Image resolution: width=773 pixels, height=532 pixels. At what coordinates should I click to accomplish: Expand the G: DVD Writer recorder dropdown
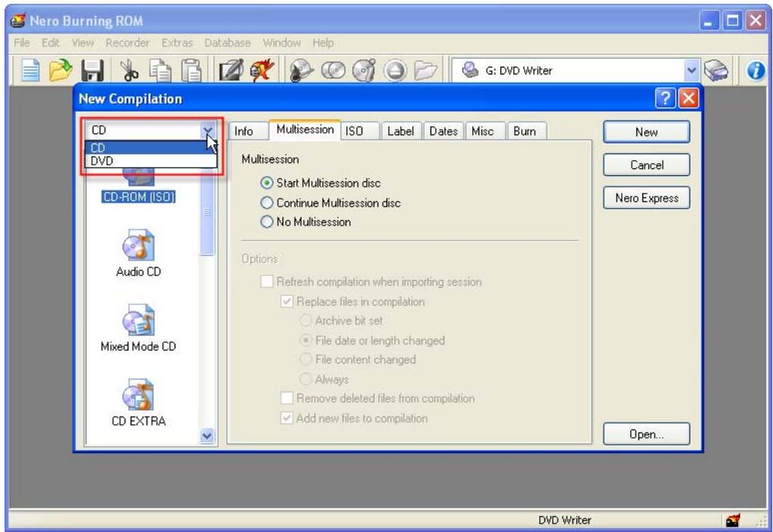coord(692,71)
